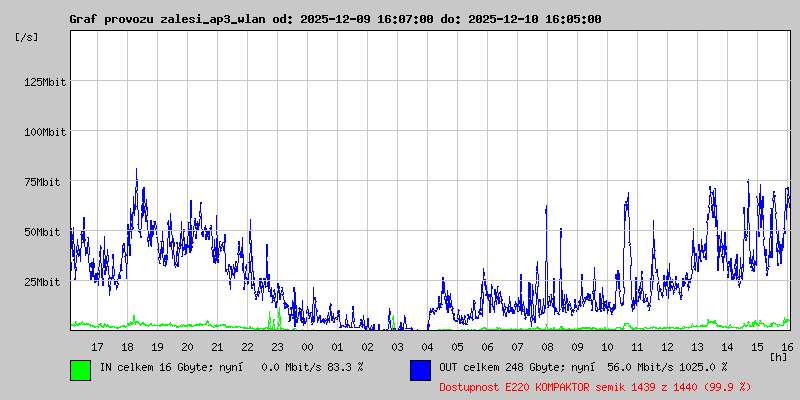Click the '[h]' hour unit label
800x400 pixels.
[778, 356]
